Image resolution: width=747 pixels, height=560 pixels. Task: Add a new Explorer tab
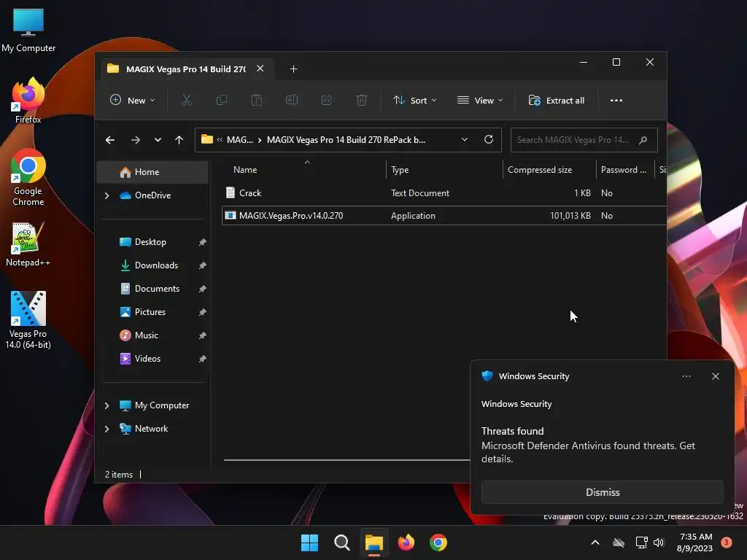pyautogui.click(x=293, y=69)
